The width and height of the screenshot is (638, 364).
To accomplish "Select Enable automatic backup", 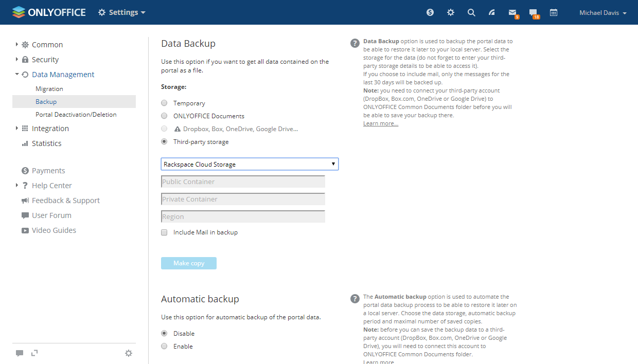I will click(x=164, y=347).
